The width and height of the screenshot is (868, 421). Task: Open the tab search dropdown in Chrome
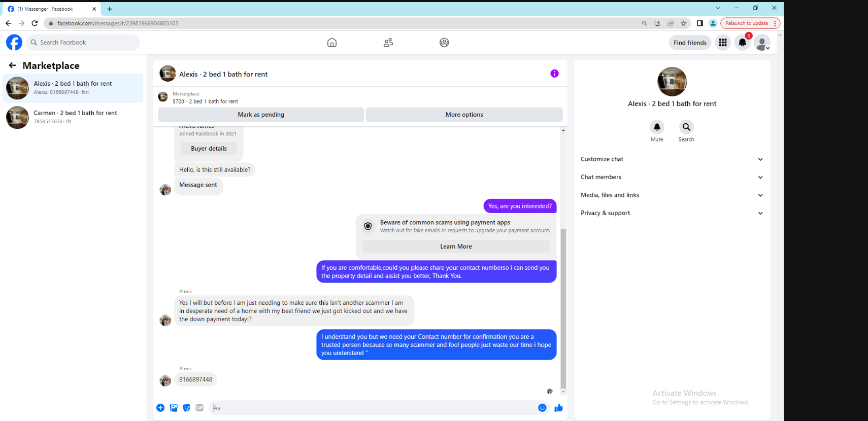[x=718, y=8]
